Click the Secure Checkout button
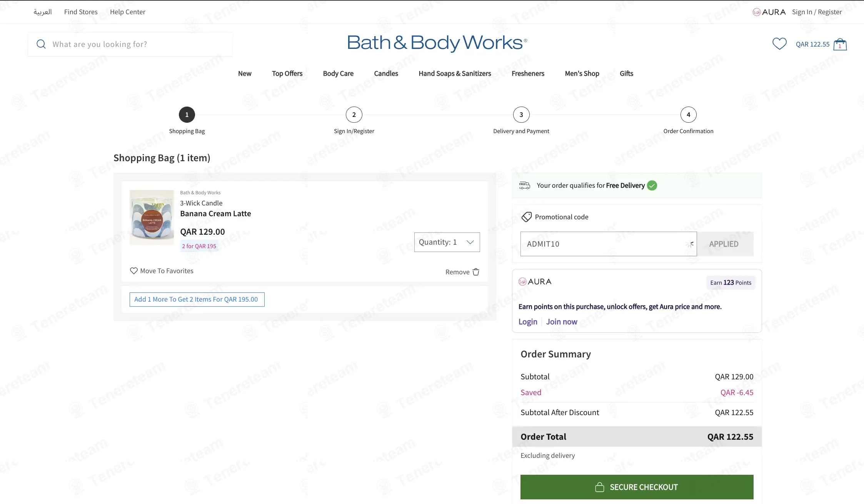 coord(637,487)
